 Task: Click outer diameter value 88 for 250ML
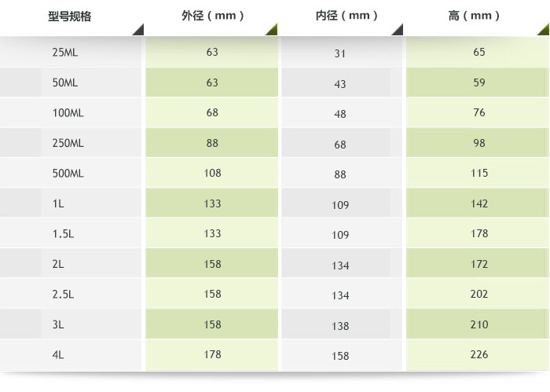[212, 144]
